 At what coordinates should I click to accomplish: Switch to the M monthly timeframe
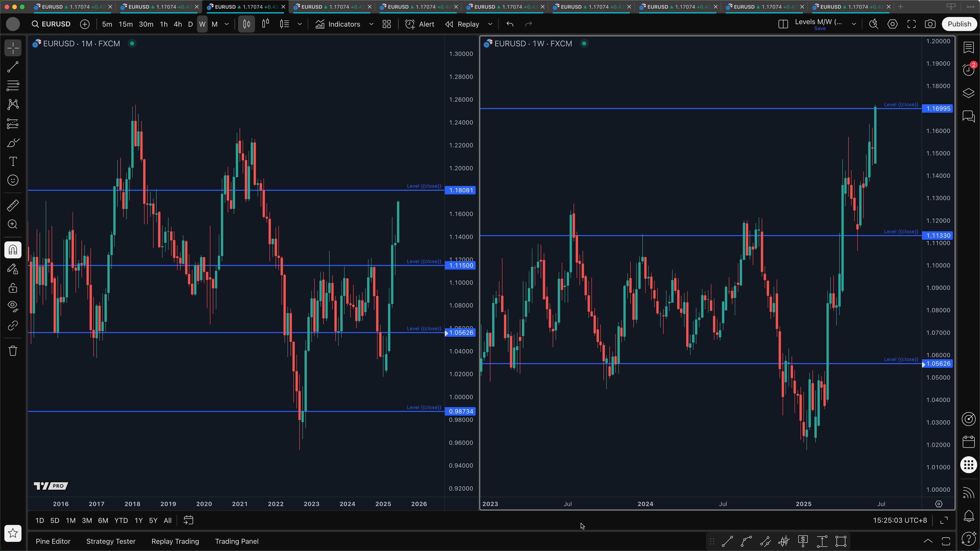[x=215, y=24]
